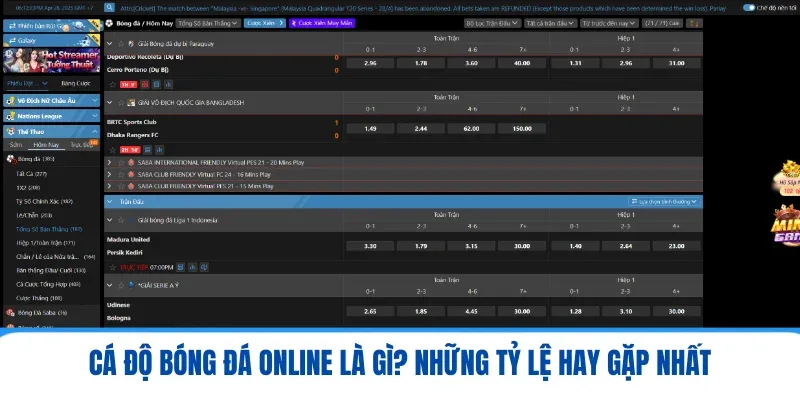Collapse the Thể Thao menu
The width and height of the screenshot is (800, 400).
(52, 132)
